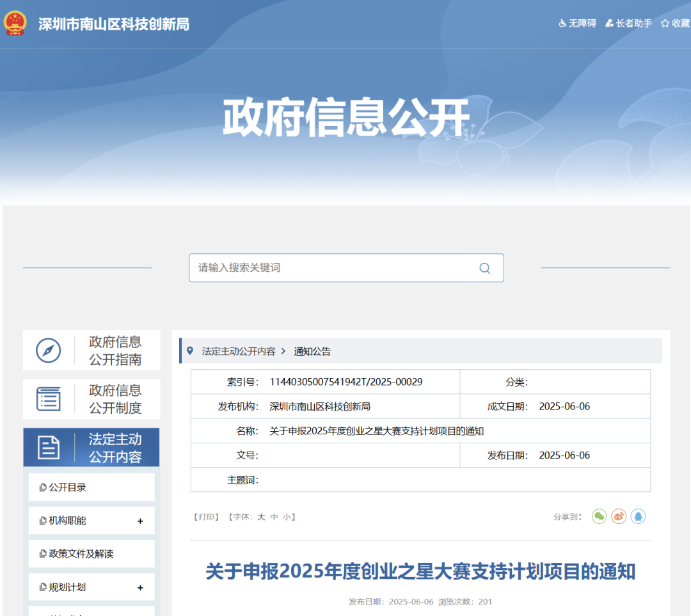The height and width of the screenshot is (616, 691).
Task: Click the 名称 row notice title
Action: coord(376,431)
